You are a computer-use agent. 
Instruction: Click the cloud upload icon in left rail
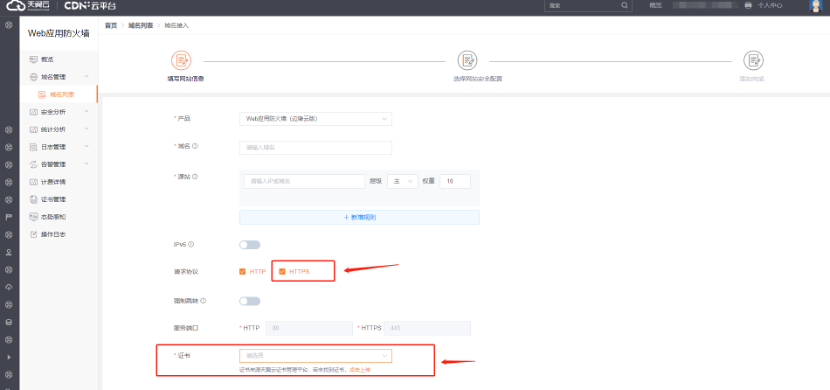(8, 287)
